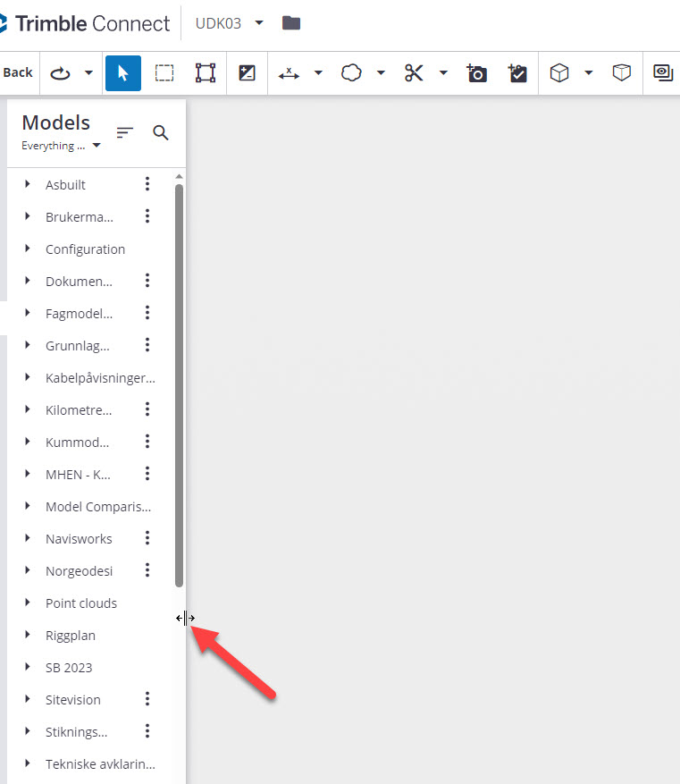
Task: Select the orbit rotate tool
Action: click(x=60, y=73)
